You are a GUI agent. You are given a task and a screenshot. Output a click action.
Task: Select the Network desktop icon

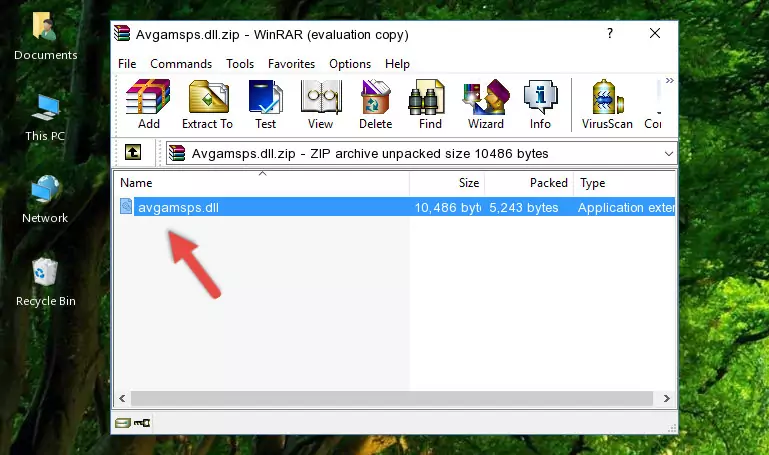click(45, 200)
